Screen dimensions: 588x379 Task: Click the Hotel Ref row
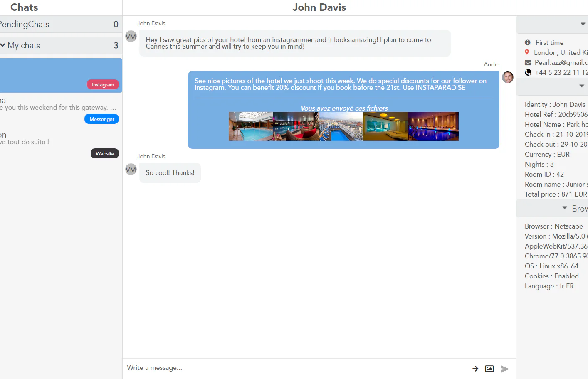point(556,114)
